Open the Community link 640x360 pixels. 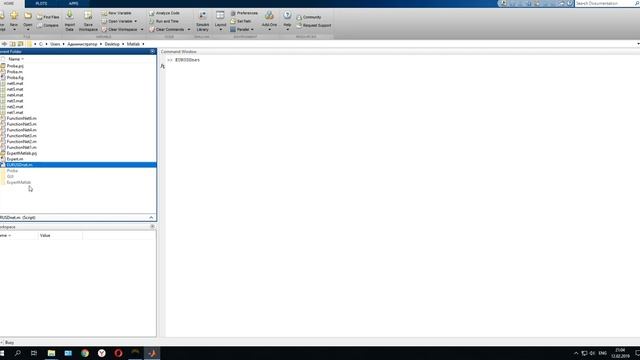click(x=309, y=17)
